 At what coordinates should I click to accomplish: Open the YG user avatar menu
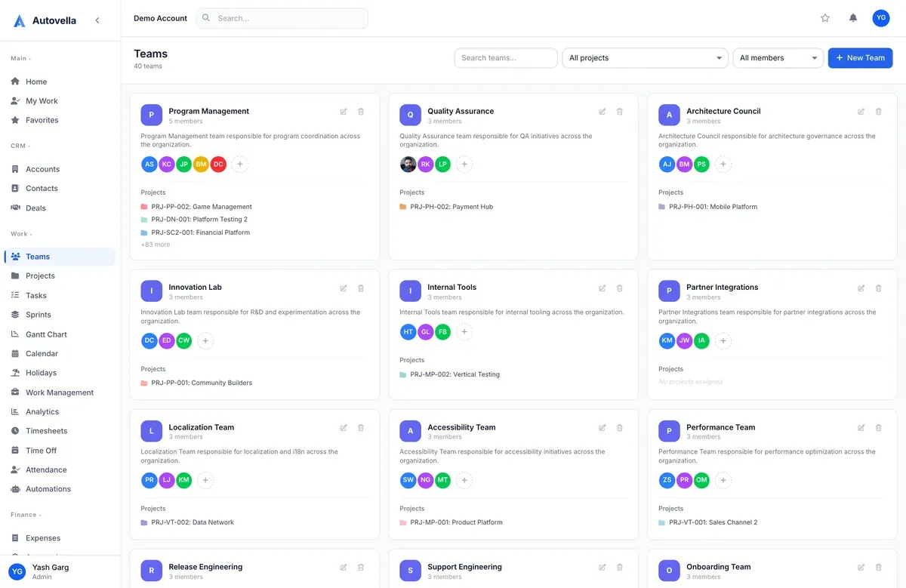click(881, 18)
